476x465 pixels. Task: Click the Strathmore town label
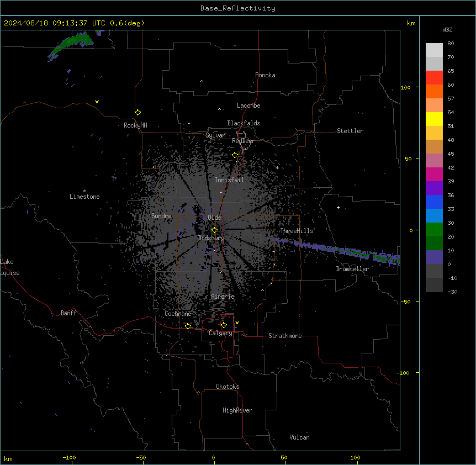click(285, 336)
